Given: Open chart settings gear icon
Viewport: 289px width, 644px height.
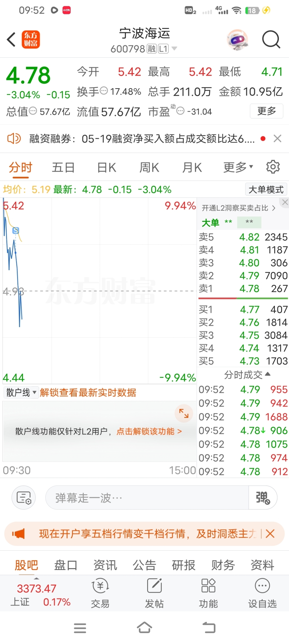Looking at the screenshot, I should click(x=273, y=167).
